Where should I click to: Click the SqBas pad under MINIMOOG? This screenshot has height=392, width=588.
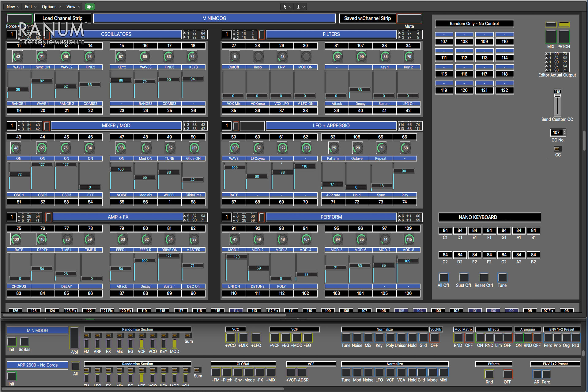point(24,341)
